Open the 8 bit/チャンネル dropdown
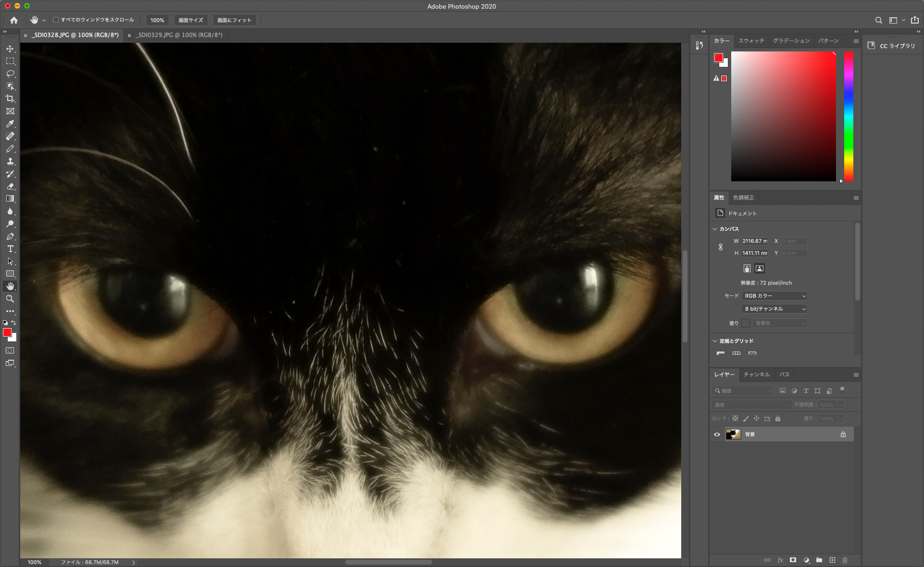This screenshot has width=924, height=567. pos(774,309)
